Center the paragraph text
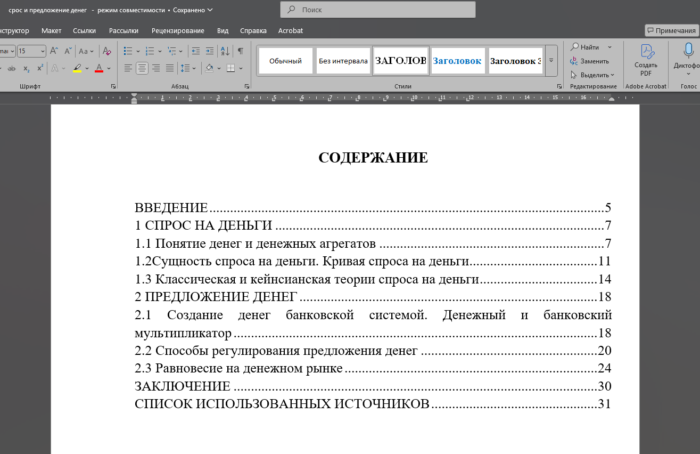Image resolution: width=700 pixels, height=454 pixels. click(x=142, y=68)
